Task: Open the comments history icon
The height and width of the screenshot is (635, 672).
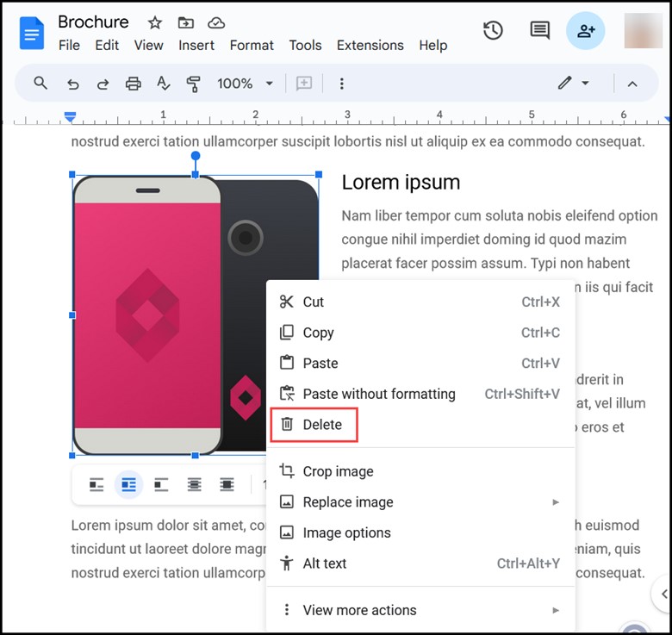Action: [x=539, y=30]
